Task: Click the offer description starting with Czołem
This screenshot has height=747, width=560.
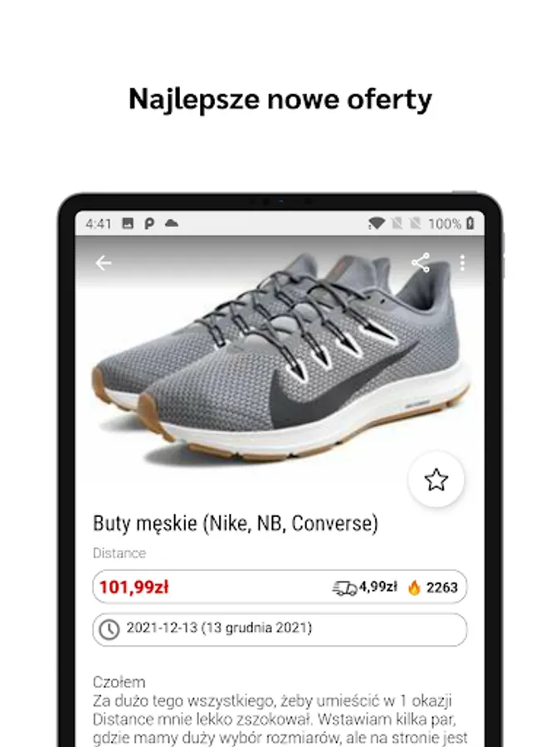Action: click(280, 710)
